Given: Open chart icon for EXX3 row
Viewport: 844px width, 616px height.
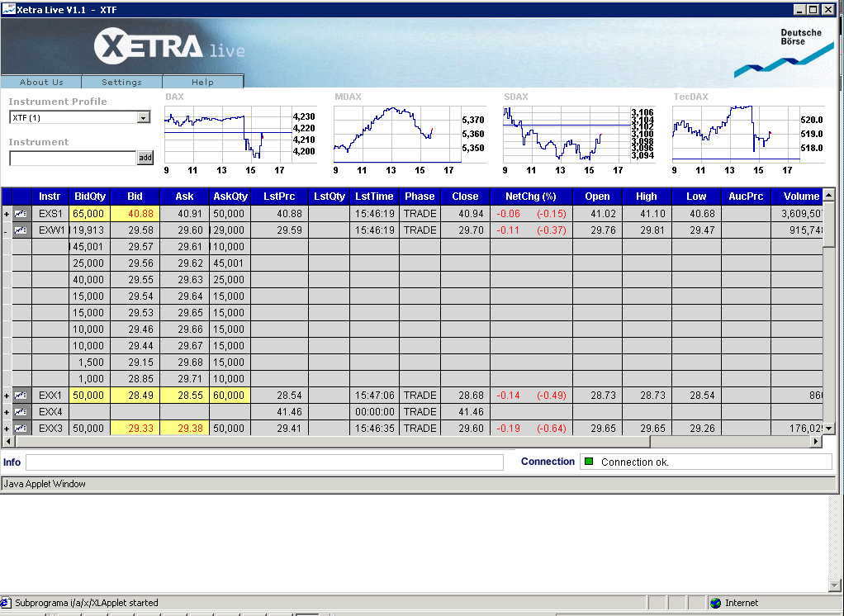Looking at the screenshot, I should click(x=21, y=429).
